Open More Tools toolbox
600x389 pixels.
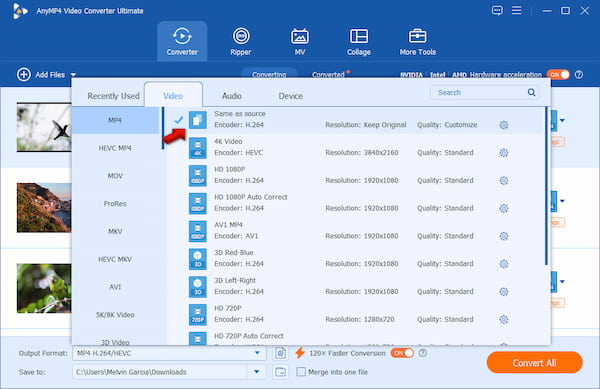tap(417, 41)
